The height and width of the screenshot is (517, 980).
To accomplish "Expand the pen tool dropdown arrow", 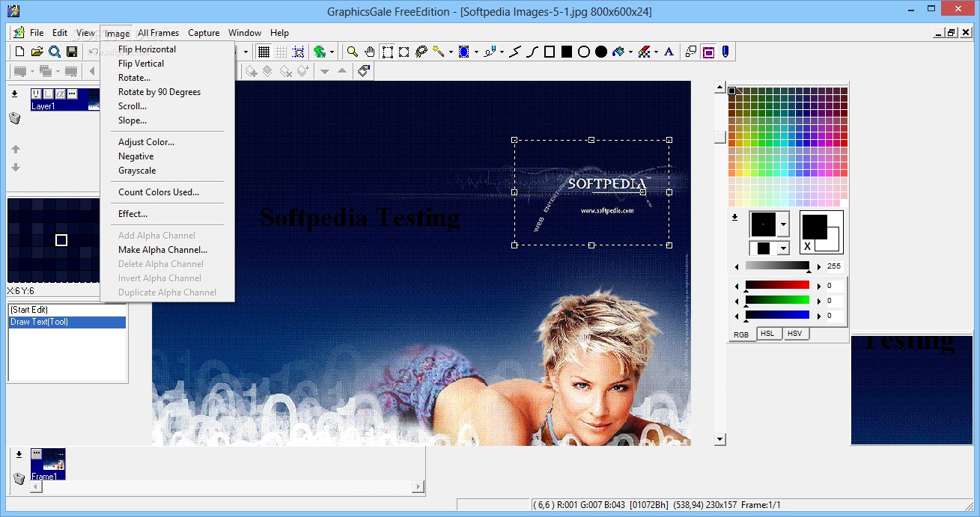I will pos(502,52).
